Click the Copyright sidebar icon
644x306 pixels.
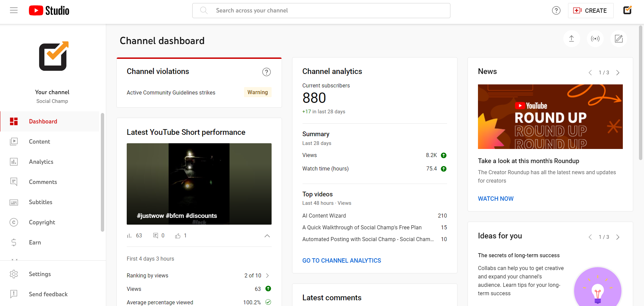click(x=14, y=222)
